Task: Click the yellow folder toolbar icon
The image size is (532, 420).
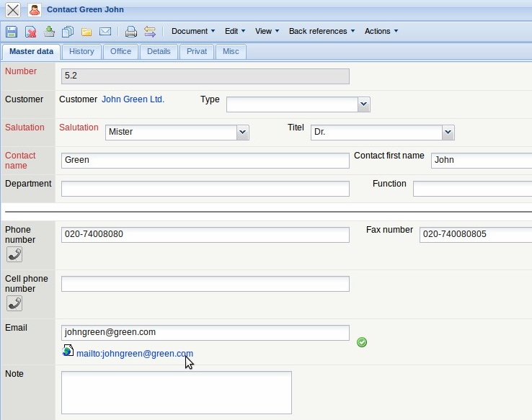Action: (87, 32)
